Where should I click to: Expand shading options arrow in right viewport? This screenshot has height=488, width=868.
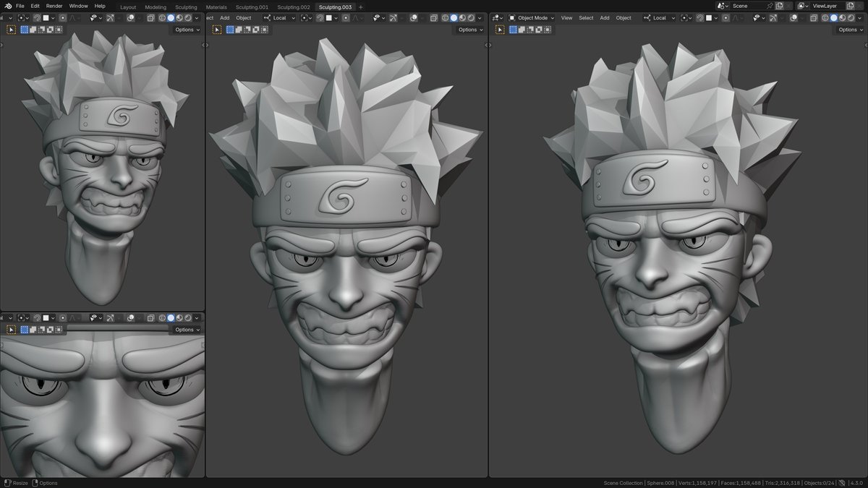coord(859,18)
